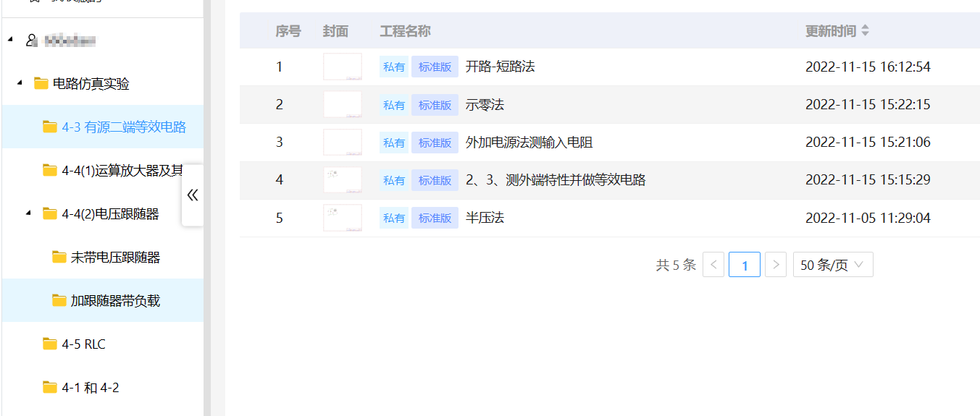
Task: Click page number 1 button
Action: click(745, 265)
